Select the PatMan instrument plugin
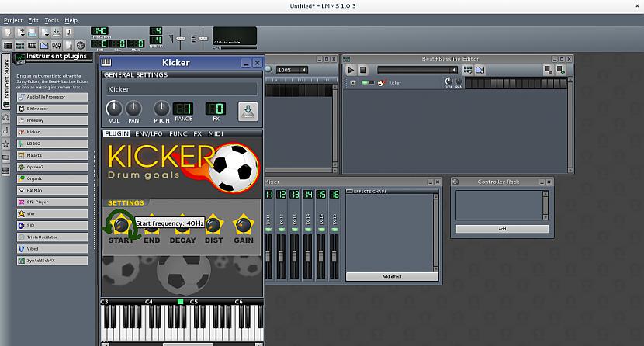Screen dimensions: 644x346 click(52, 190)
